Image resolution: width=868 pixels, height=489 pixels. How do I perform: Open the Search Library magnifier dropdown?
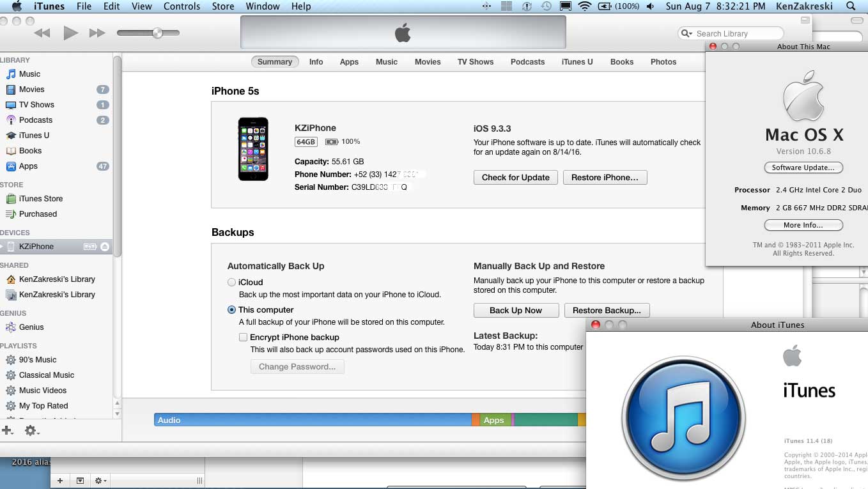tap(687, 33)
